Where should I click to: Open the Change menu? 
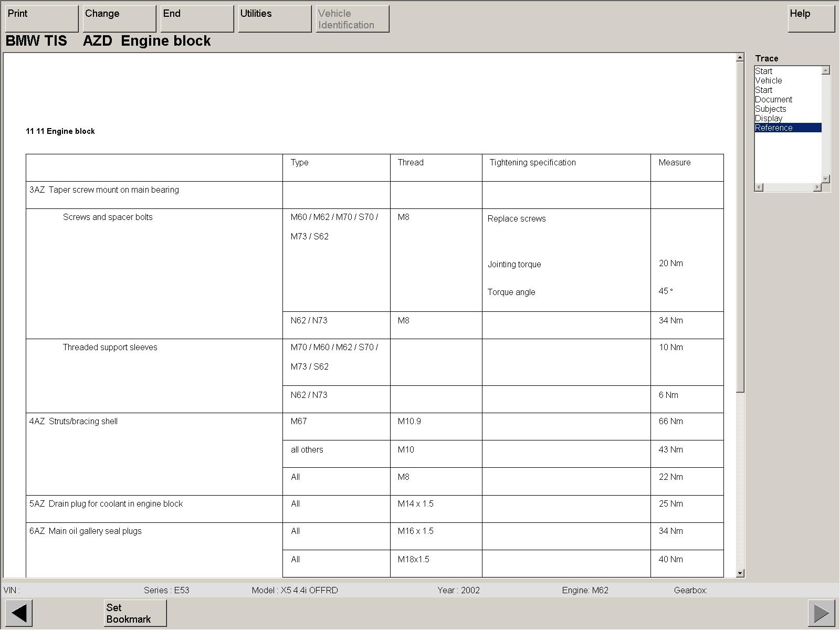point(119,19)
